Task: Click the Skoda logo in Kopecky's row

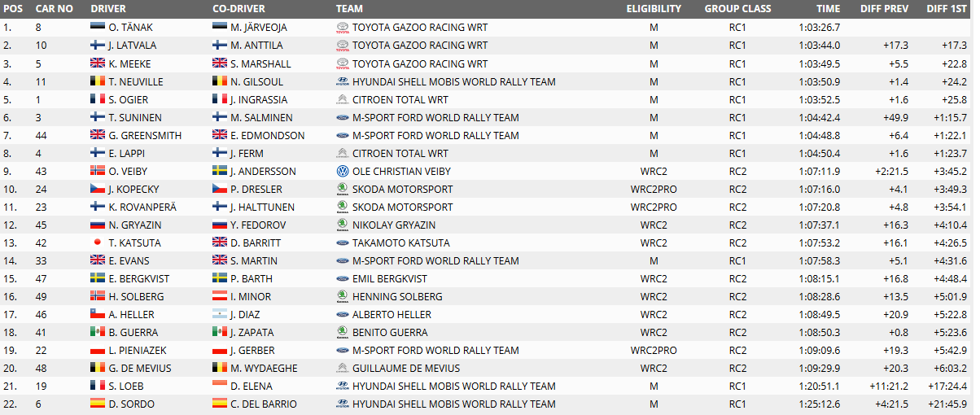Action: point(342,189)
